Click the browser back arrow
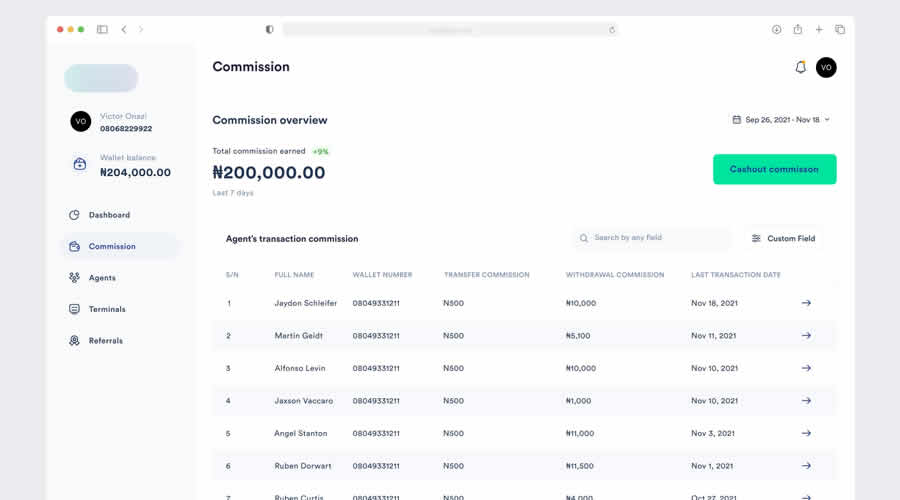Screen dimensions: 900x500 (x=124, y=30)
